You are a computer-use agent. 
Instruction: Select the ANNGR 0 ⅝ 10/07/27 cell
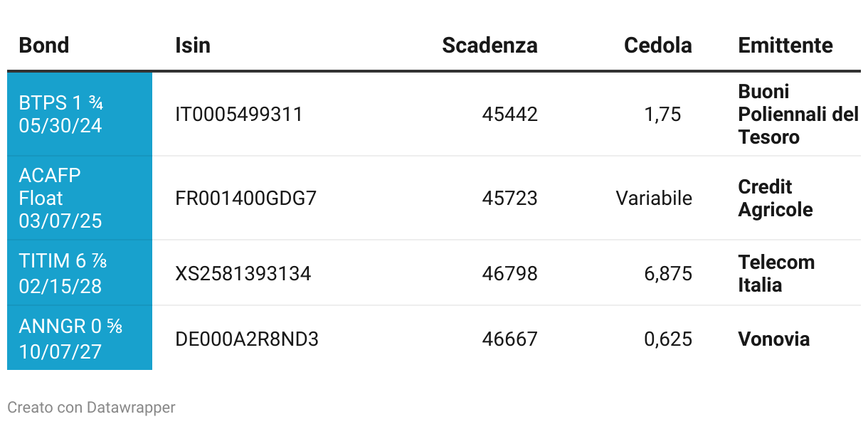point(80,338)
